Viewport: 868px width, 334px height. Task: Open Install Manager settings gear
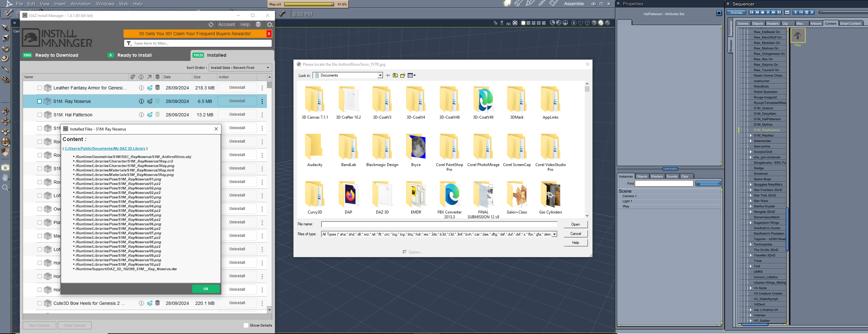269,25
